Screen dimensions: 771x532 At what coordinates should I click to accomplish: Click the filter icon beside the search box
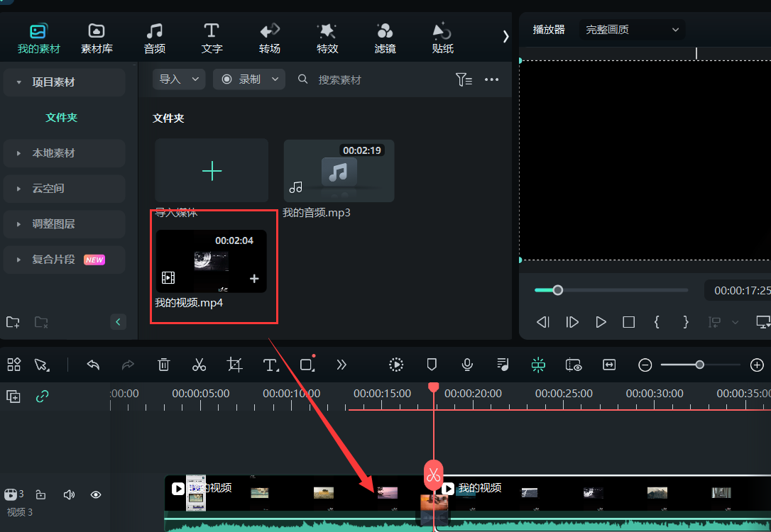(463, 79)
